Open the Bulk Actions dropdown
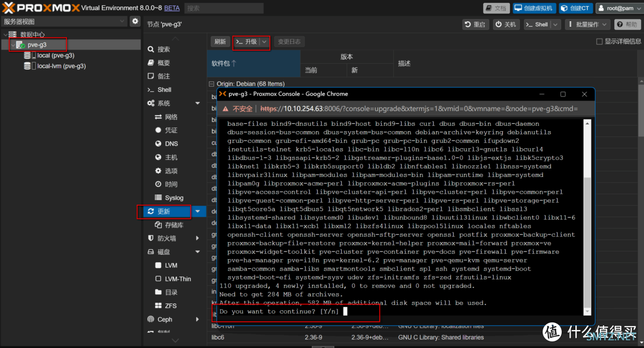Image resolution: width=644 pixels, height=348 pixels. pos(587,24)
